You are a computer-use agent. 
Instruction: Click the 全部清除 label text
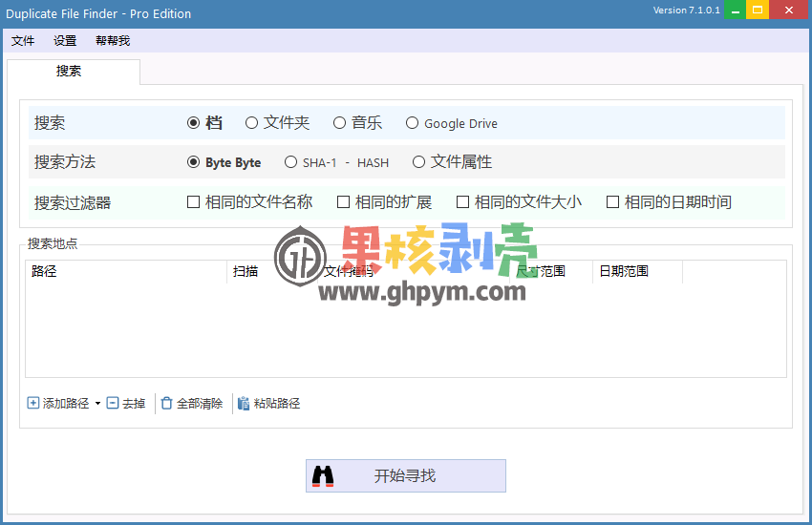[200, 404]
